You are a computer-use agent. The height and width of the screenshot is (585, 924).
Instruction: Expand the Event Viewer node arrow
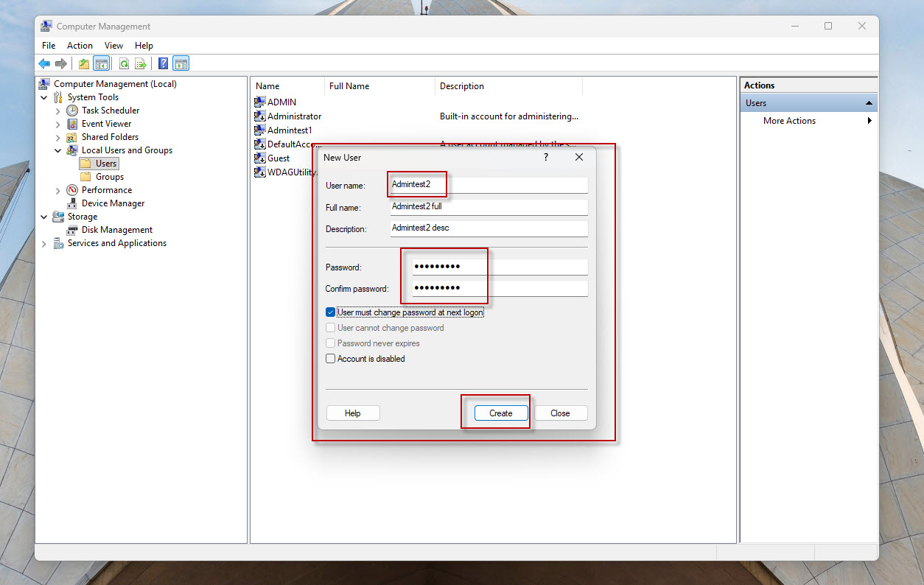click(58, 124)
